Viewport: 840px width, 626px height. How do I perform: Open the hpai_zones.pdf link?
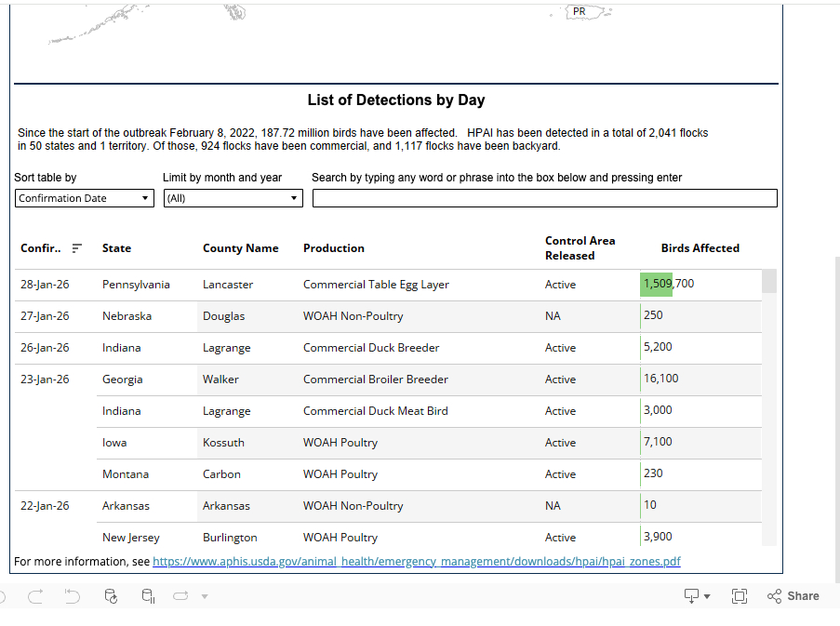(x=416, y=562)
